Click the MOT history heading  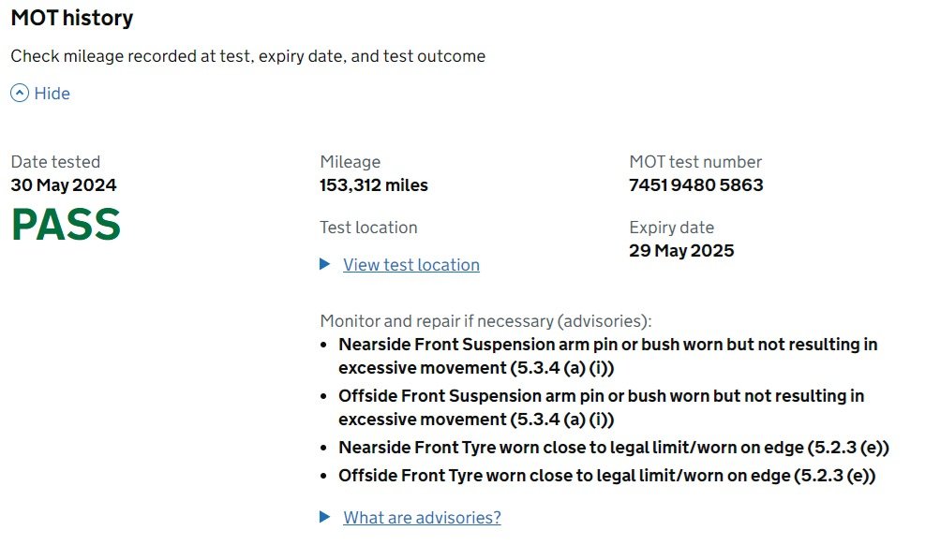[x=72, y=18]
